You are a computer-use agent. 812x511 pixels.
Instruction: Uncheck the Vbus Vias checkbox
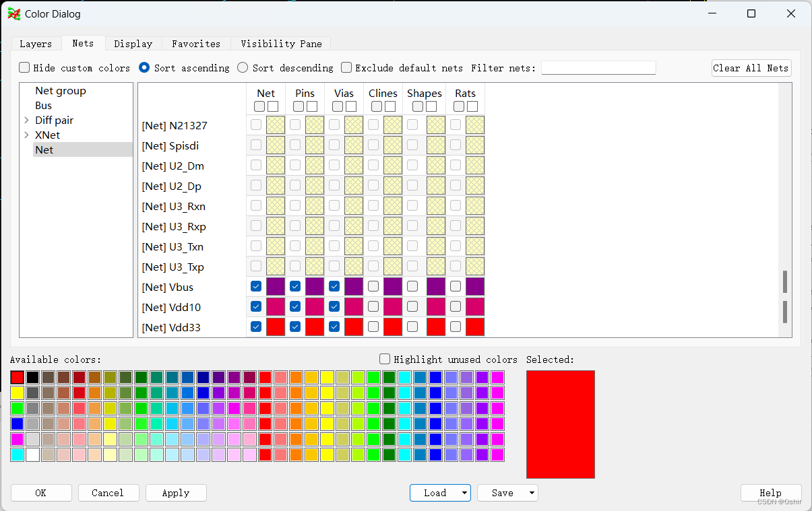click(x=334, y=286)
